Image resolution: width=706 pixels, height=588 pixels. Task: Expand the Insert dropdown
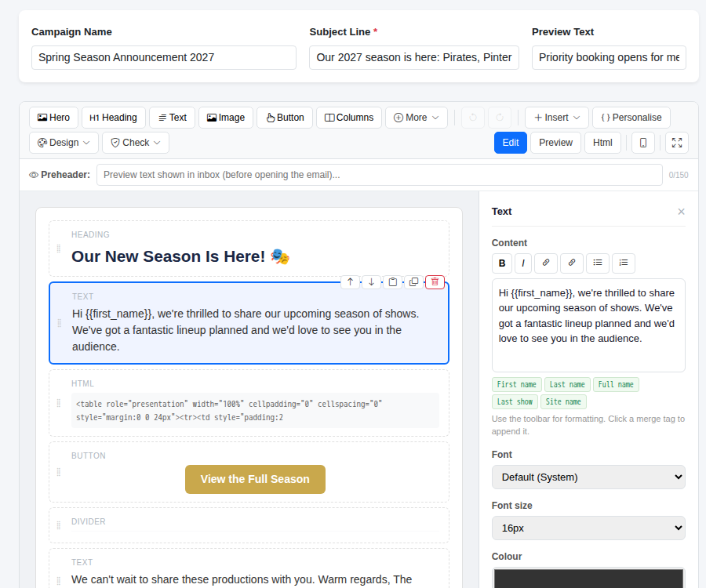pos(556,118)
